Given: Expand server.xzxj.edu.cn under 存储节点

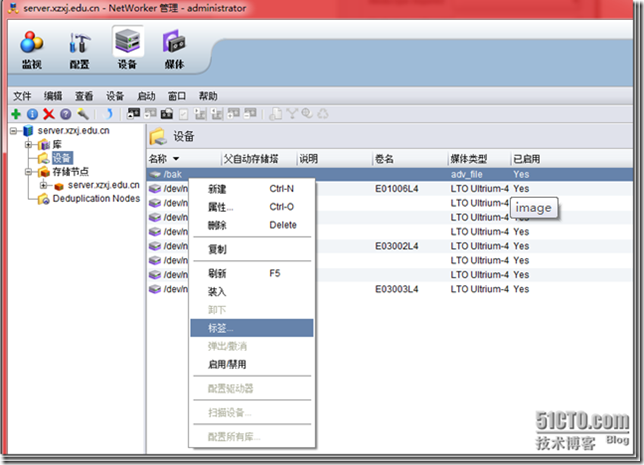Looking at the screenshot, I should 44,186.
